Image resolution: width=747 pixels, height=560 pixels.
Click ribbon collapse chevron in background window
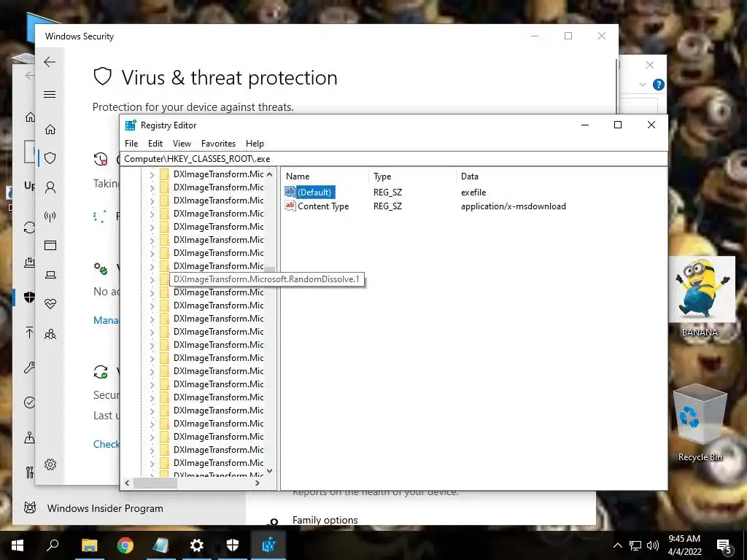coord(643,85)
